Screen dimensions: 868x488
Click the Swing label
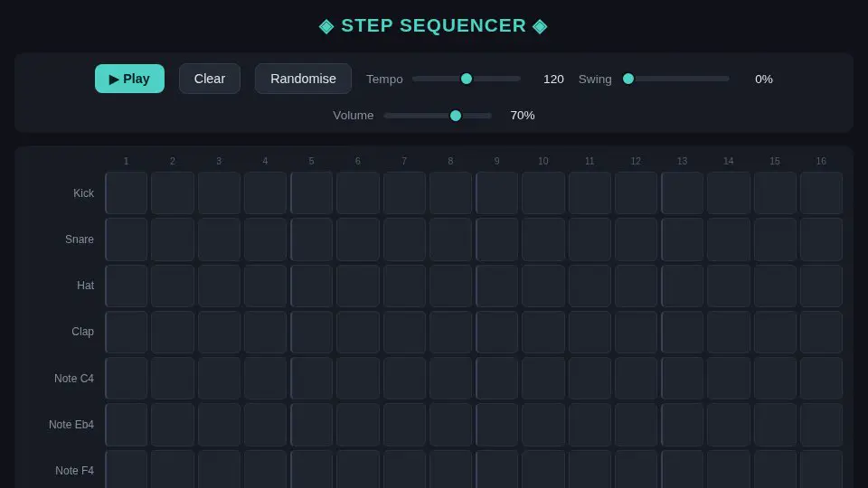coord(595,80)
